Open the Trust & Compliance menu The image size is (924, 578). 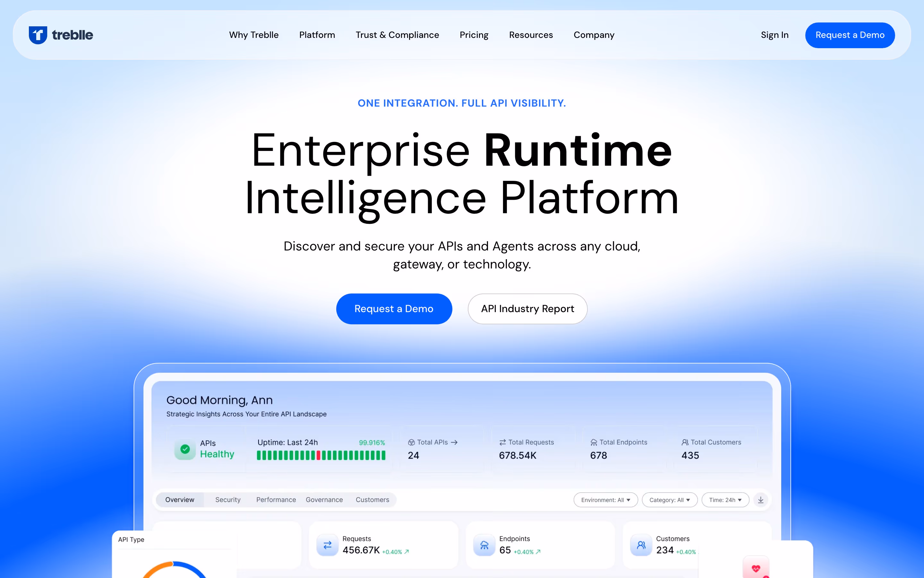click(x=397, y=35)
